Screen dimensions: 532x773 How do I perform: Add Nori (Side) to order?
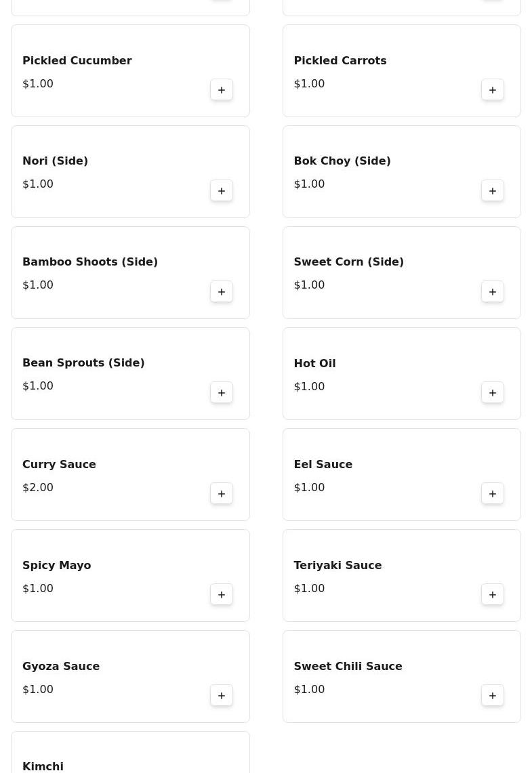point(222,191)
